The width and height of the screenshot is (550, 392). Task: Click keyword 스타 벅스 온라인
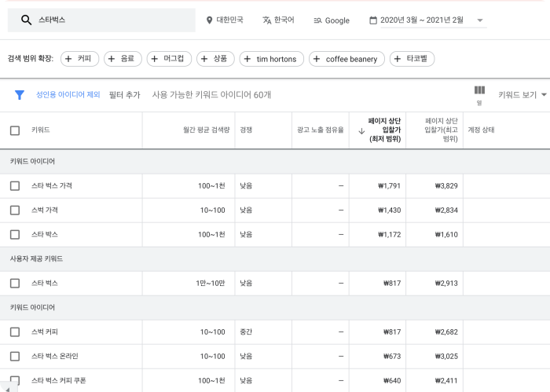point(55,356)
